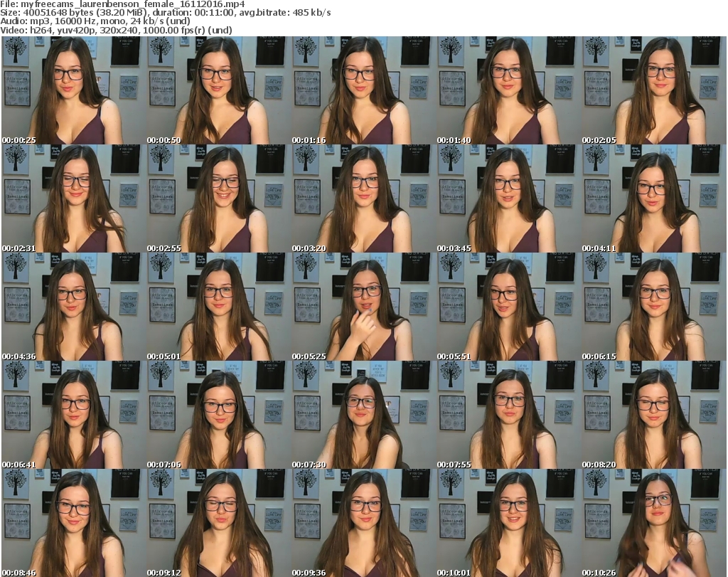This screenshot has width=728, height=577.
Task: Click the frame stamped 00:02:05
Action: (653, 90)
